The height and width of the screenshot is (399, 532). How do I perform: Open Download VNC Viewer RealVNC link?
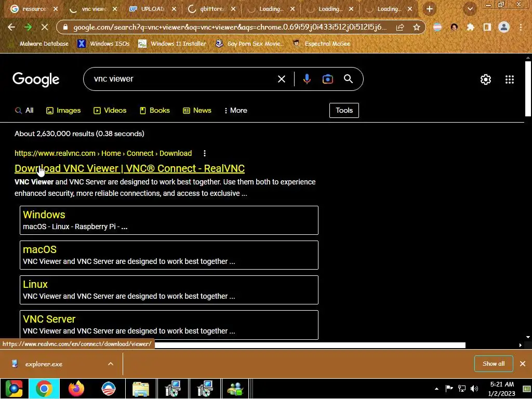[129, 168]
